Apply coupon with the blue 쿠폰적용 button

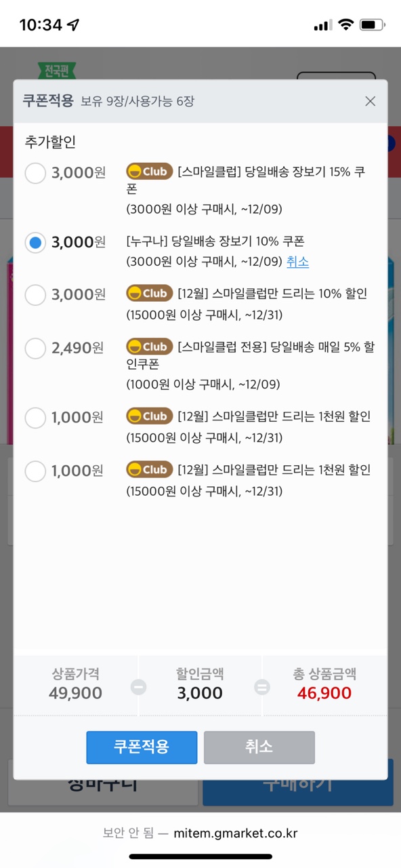coord(142,747)
